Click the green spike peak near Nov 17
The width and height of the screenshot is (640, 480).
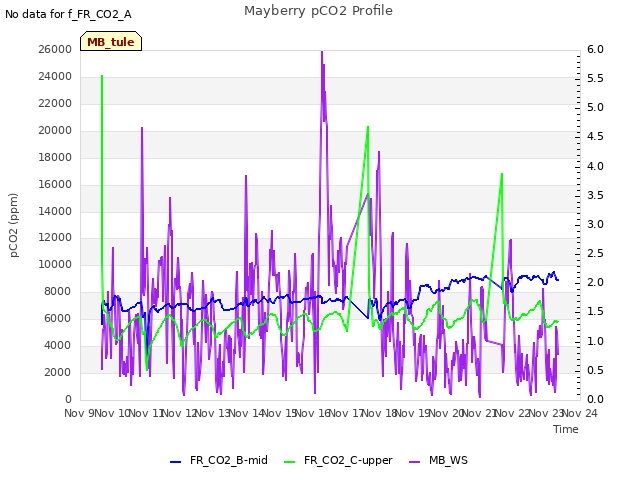(368, 127)
